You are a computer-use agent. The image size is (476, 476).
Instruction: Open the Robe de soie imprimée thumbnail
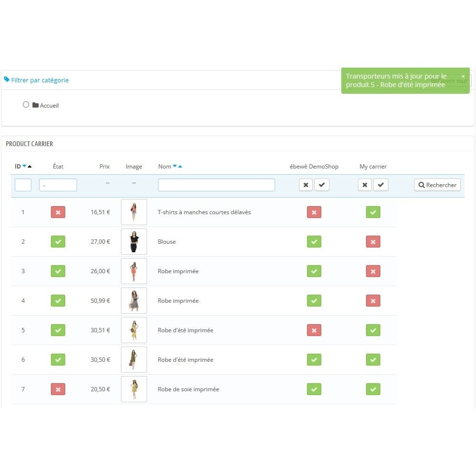tap(134, 389)
